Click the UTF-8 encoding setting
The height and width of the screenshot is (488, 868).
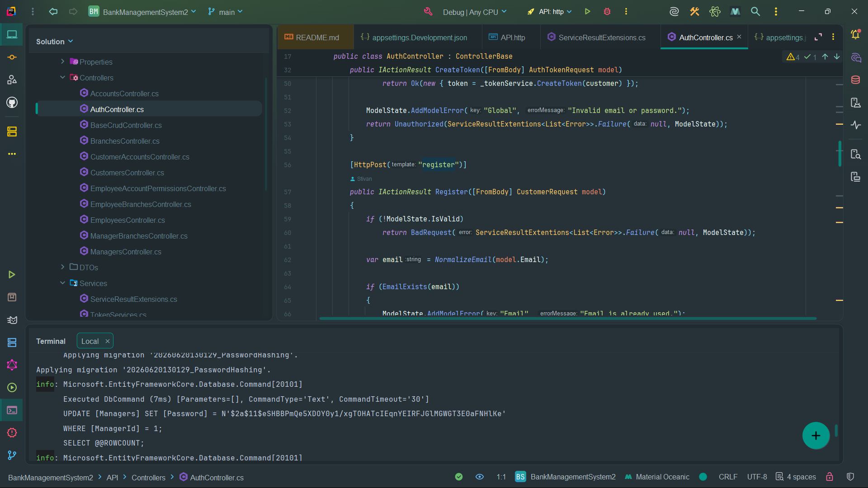tap(757, 477)
